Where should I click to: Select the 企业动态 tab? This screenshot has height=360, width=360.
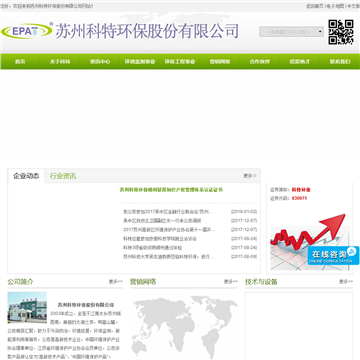coord(26,176)
